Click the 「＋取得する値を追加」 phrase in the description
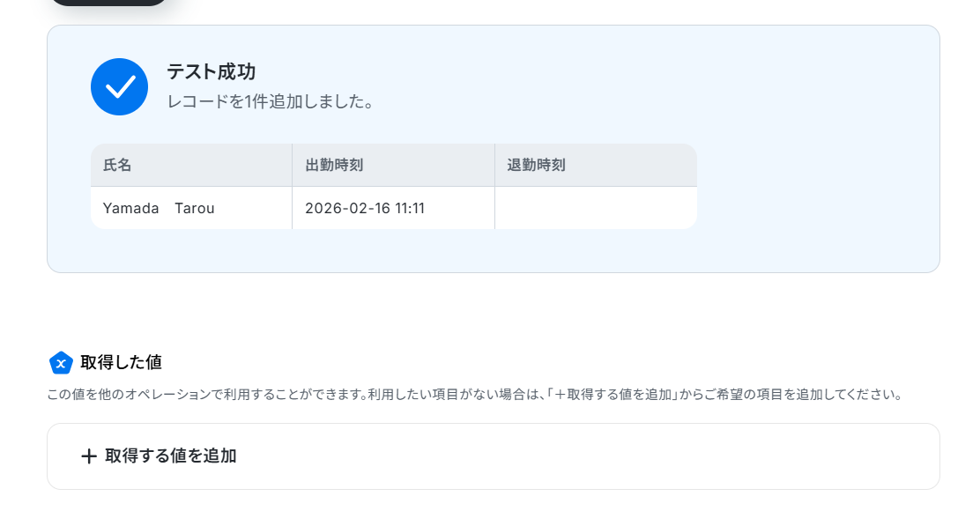 coord(614,394)
